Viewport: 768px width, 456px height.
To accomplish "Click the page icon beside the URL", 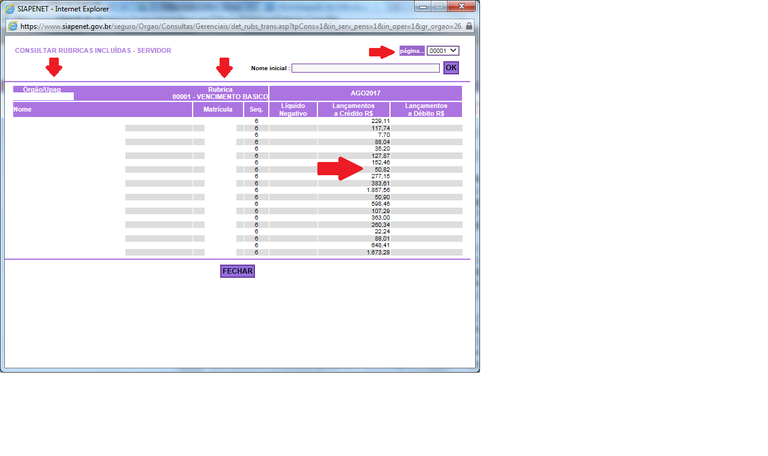I will 10,25.
